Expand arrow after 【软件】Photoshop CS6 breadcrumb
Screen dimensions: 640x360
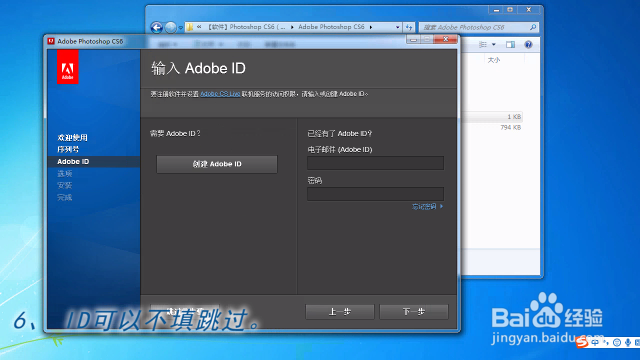292,27
